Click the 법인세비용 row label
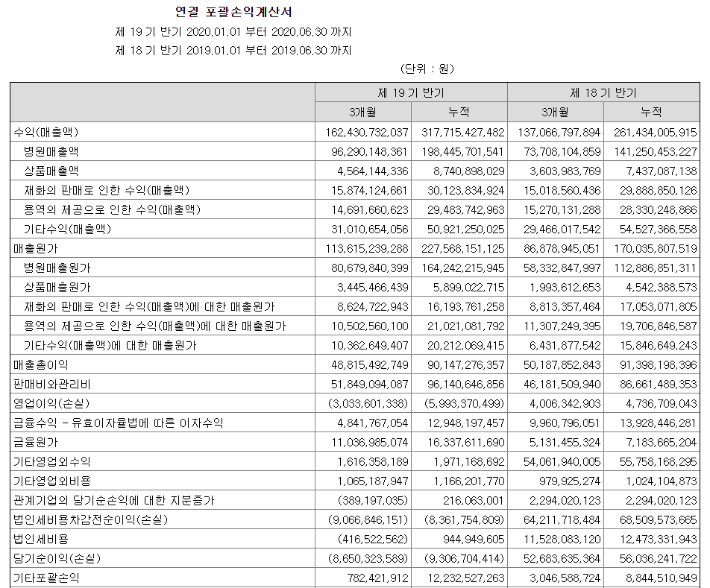Viewport: 710px width, 588px height. pyautogui.click(x=41, y=540)
